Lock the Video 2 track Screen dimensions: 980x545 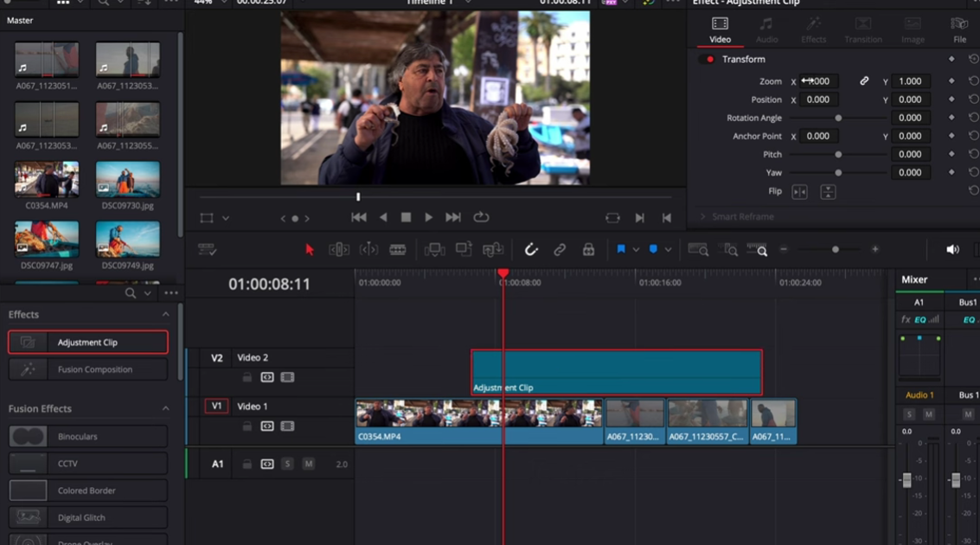pos(247,378)
